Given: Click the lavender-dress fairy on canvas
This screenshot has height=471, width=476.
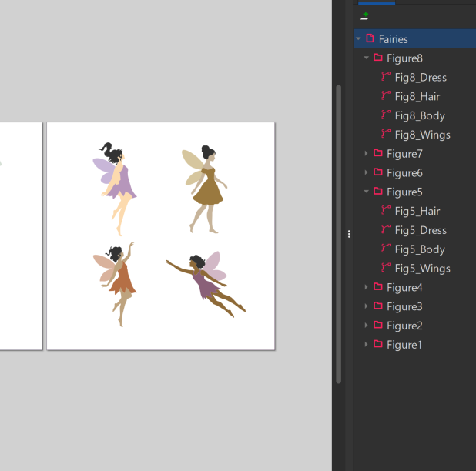Looking at the screenshot, I should (115, 189).
